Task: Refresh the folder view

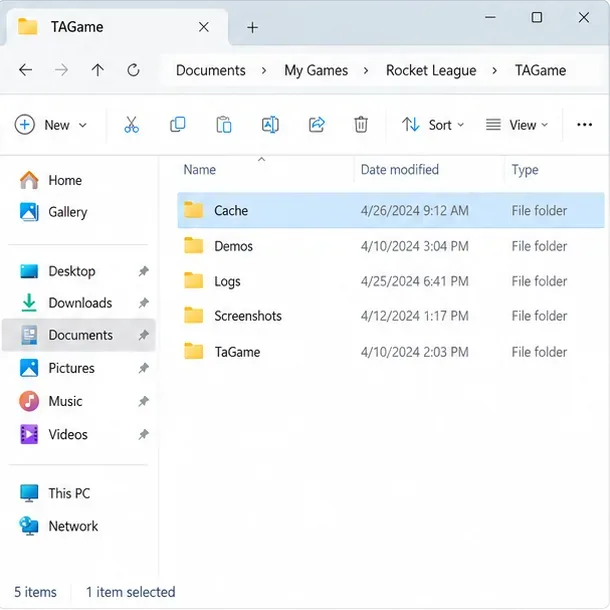Action: tap(133, 70)
